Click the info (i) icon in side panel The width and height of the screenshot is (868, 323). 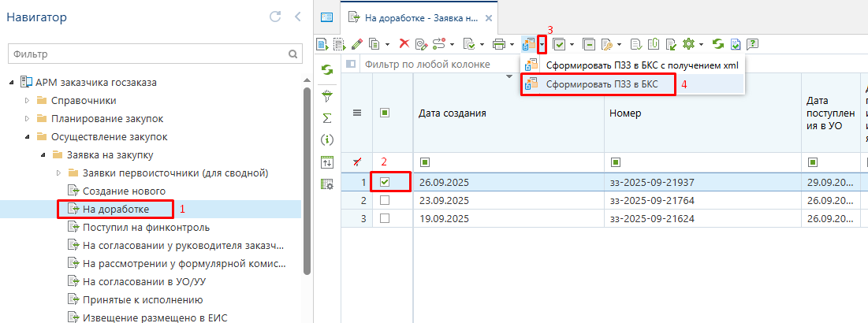pos(327,139)
